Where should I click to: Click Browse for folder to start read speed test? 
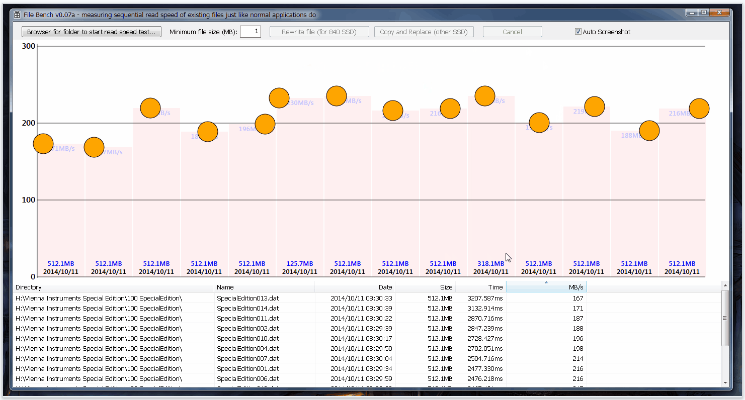[x=91, y=32]
